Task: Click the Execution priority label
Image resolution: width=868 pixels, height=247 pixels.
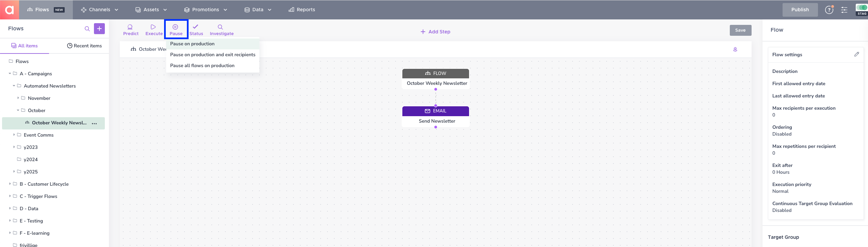Action: click(x=792, y=184)
